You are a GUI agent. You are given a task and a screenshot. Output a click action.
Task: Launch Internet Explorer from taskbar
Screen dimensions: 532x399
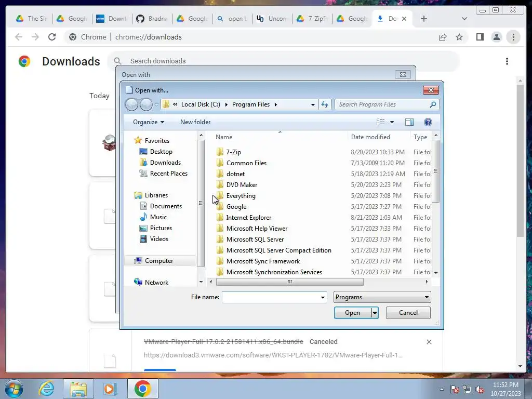point(46,389)
